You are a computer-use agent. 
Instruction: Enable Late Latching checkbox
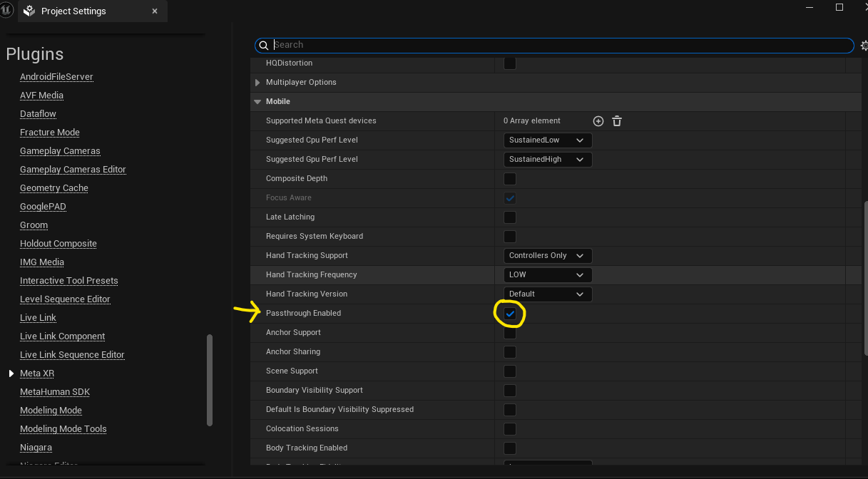click(510, 217)
